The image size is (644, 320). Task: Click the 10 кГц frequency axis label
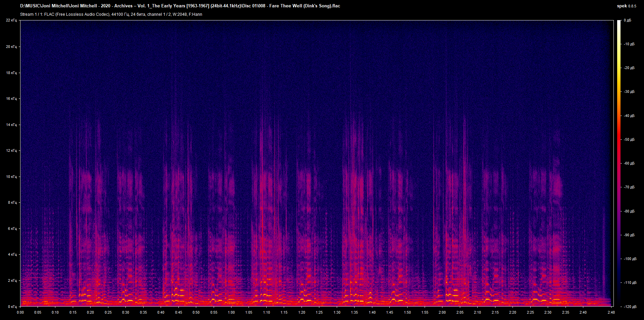[11, 176]
